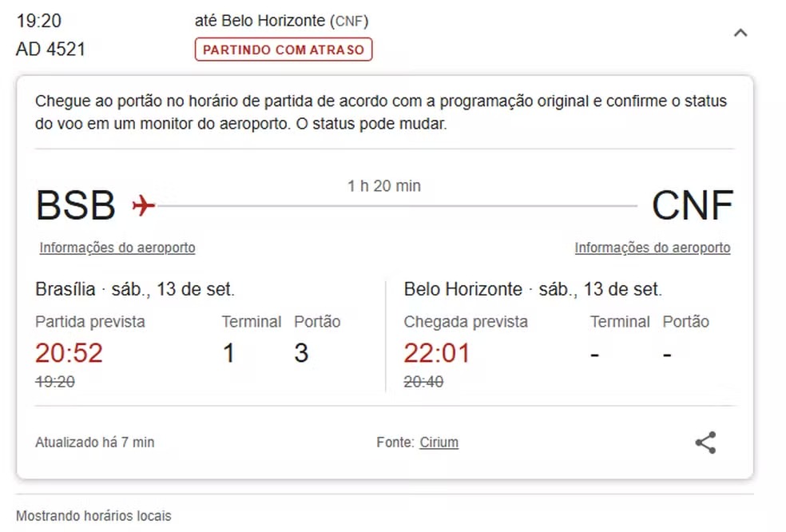This screenshot has height=532, width=786.
Task: Open the Cirium source link
Action: (x=439, y=443)
